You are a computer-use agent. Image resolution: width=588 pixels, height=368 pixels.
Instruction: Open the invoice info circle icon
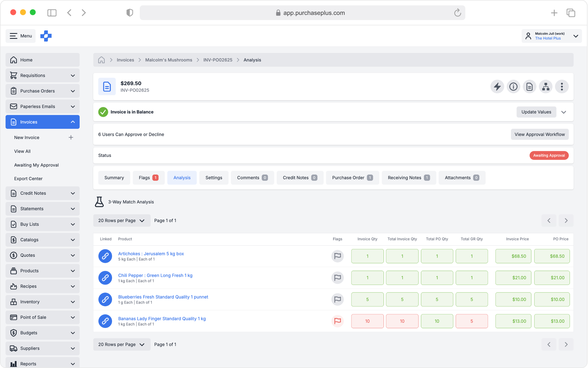click(x=513, y=87)
